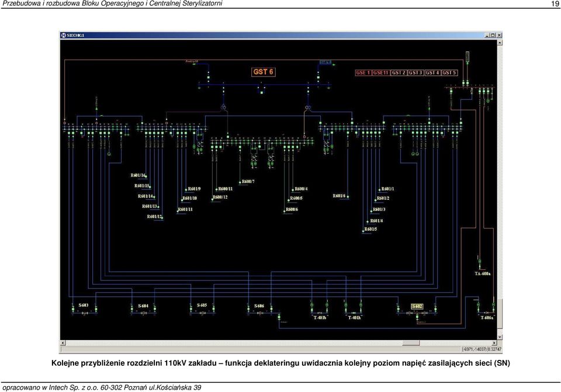Select feeder label R600/11
The image size is (561, 392).
[x=226, y=189]
